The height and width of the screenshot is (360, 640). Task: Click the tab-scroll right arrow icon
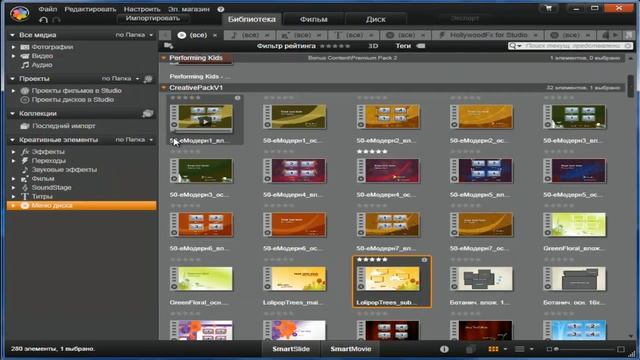pyautogui.click(x=615, y=35)
